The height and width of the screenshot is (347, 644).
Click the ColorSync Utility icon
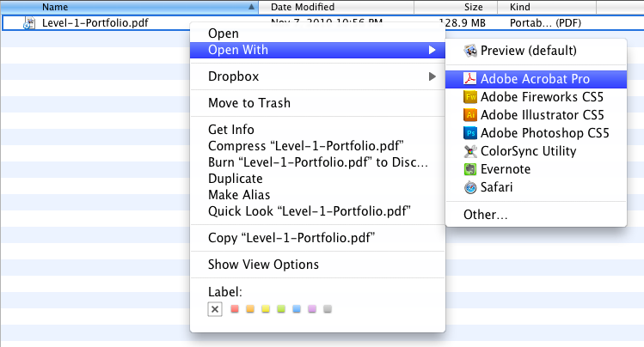[x=470, y=151]
